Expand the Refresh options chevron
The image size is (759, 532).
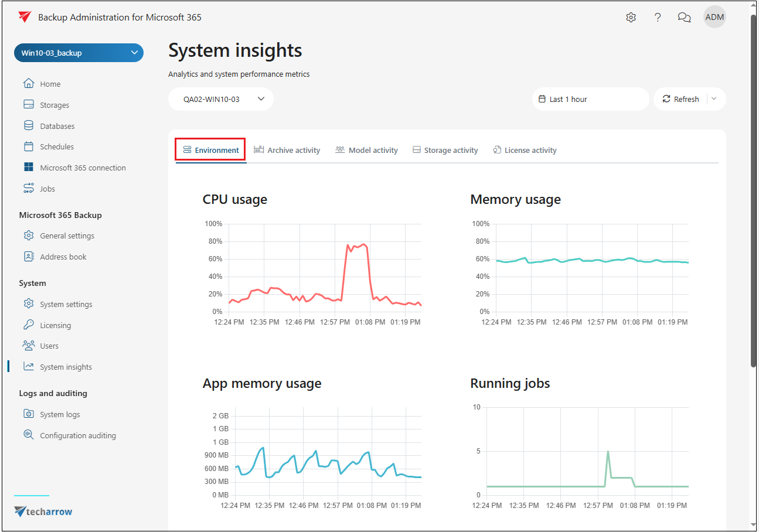[x=714, y=99]
